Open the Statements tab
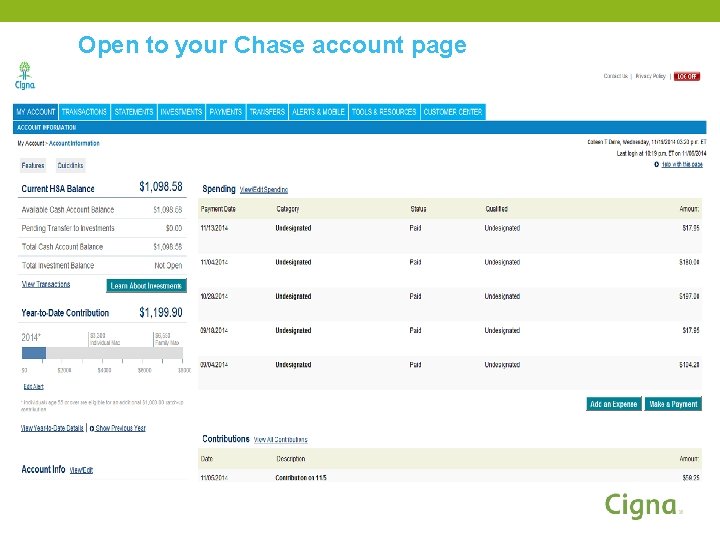This screenshot has width=720, height=540. pos(134,112)
